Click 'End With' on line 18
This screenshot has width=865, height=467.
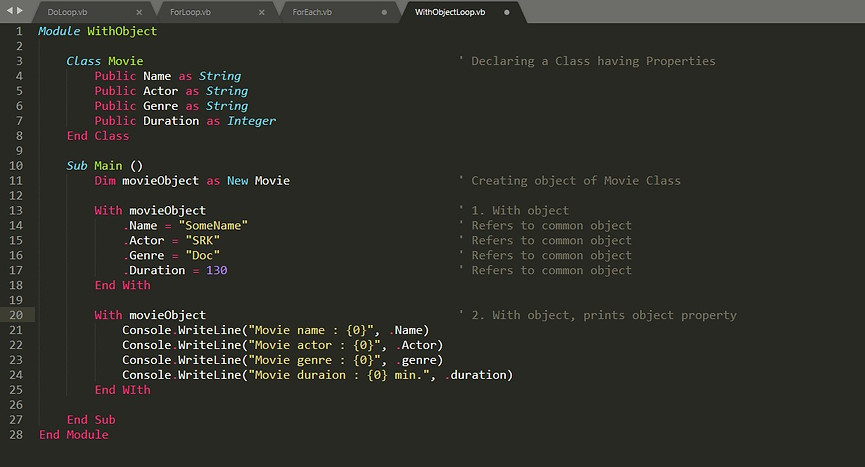point(122,286)
